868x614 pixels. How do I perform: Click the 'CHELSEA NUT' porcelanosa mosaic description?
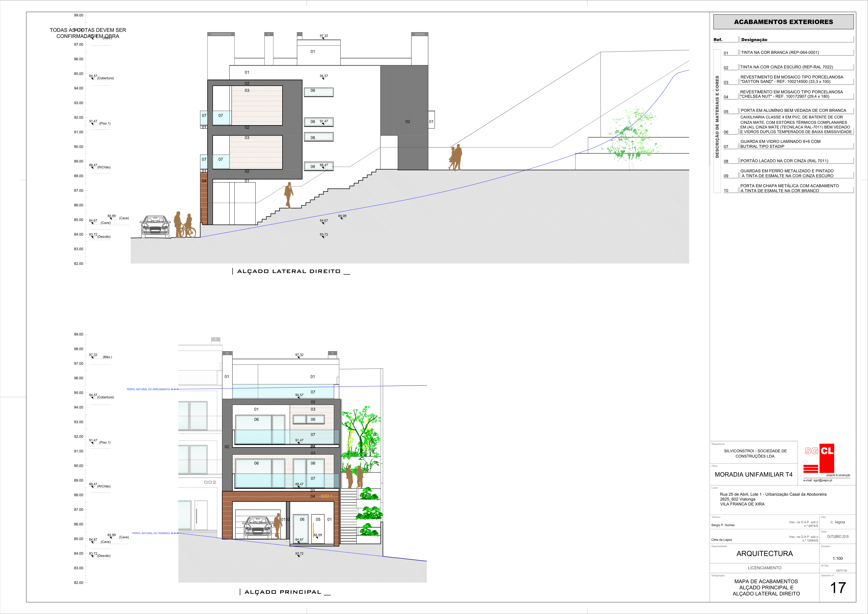click(x=791, y=94)
